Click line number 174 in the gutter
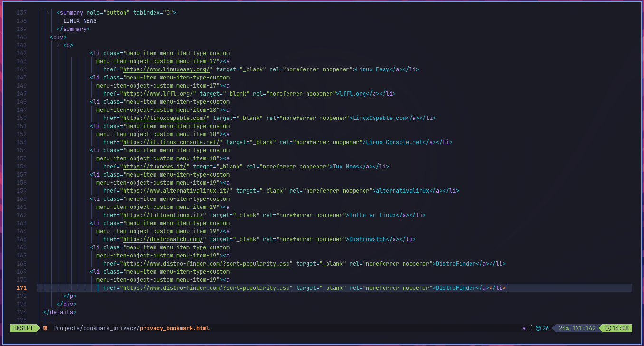This screenshot has width=644, height=346. [21, 312]
